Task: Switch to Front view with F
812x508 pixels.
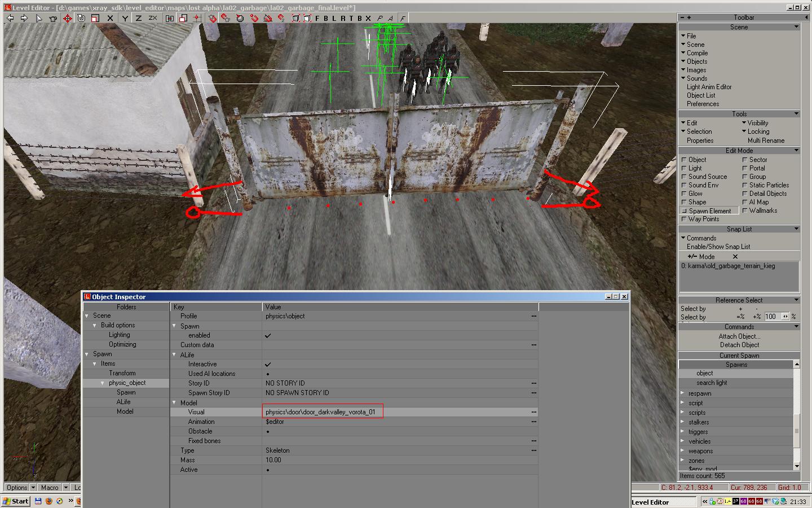Action: (x=317, y=18)
